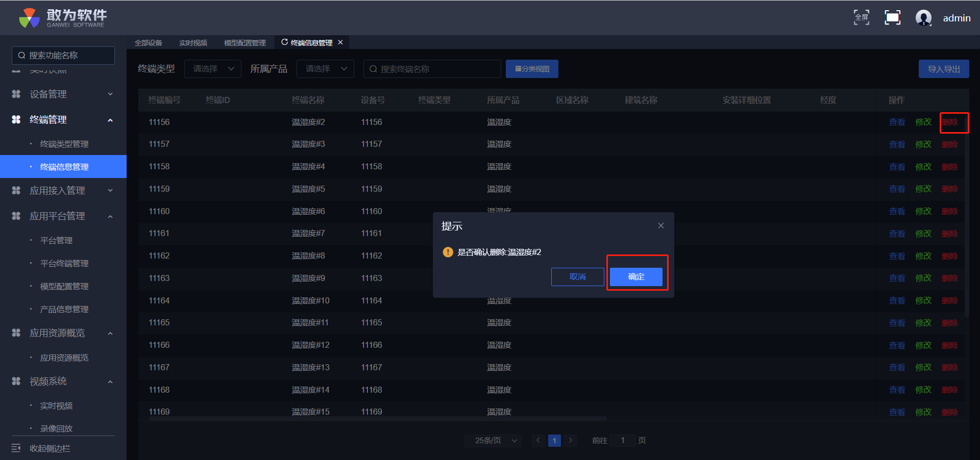Screen dimensions: 980x460
Task: Open 模型配置管理 in sidebar
Action: 64,286
